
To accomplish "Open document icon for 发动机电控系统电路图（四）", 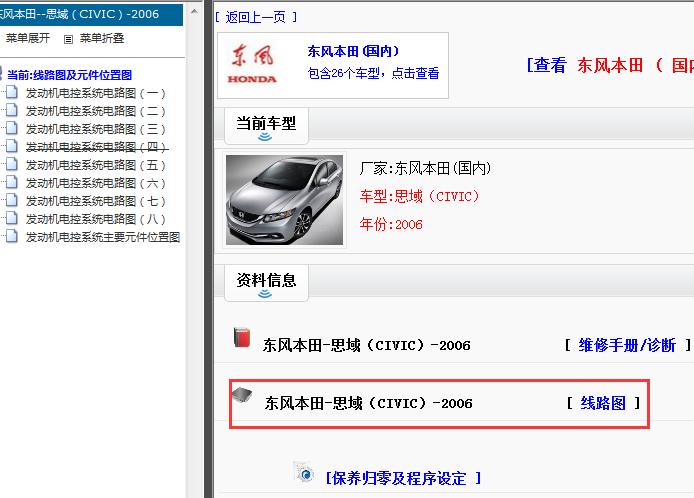I will coord(12,147).
